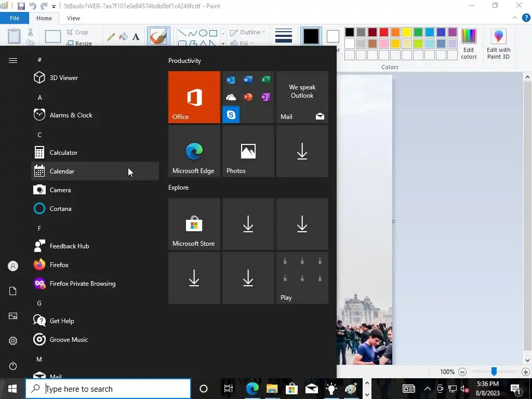Show hidden system tray icons

coord(428,389)
